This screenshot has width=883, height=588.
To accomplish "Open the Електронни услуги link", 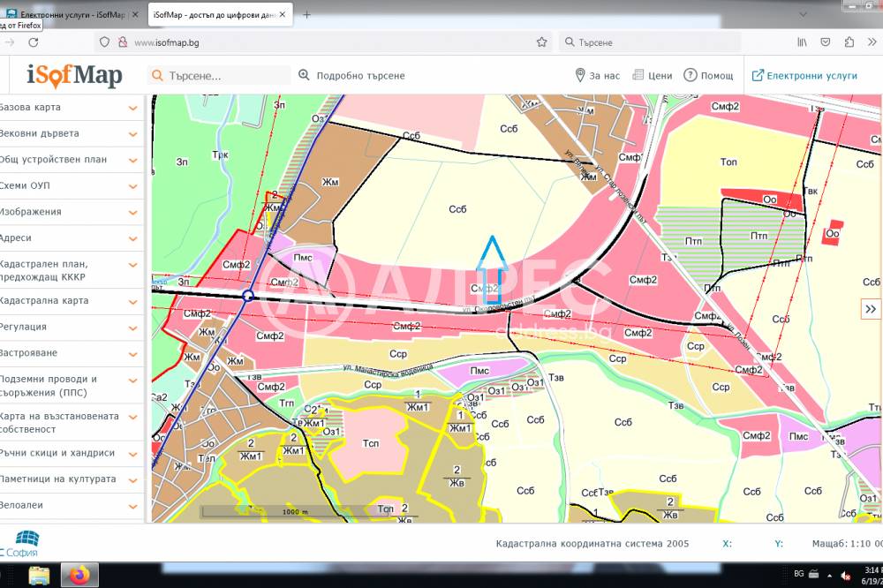I will (804, 76).
